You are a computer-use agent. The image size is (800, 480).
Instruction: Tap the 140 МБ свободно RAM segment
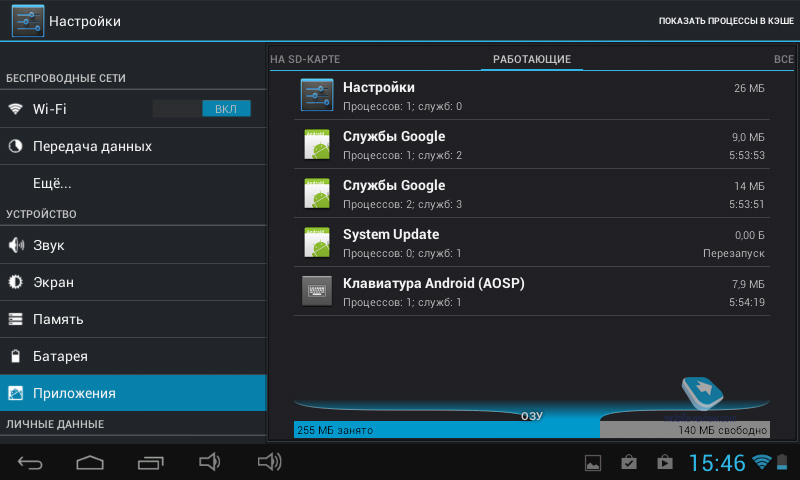click(x=685, y=430)
